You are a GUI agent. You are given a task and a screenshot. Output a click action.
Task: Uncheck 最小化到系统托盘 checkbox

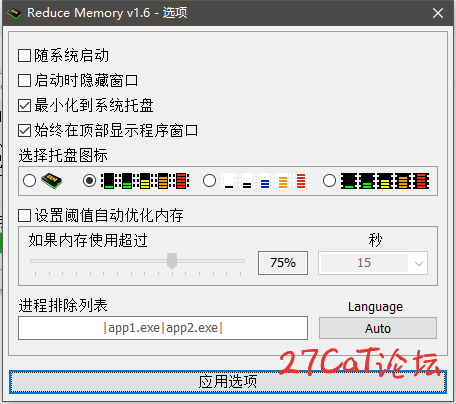point(25,106)
